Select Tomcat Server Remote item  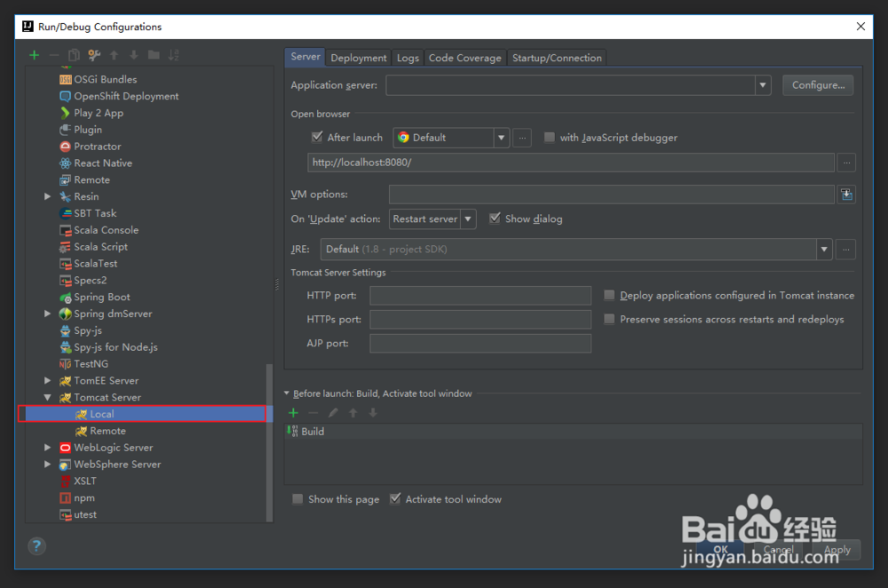click(100, 431)
